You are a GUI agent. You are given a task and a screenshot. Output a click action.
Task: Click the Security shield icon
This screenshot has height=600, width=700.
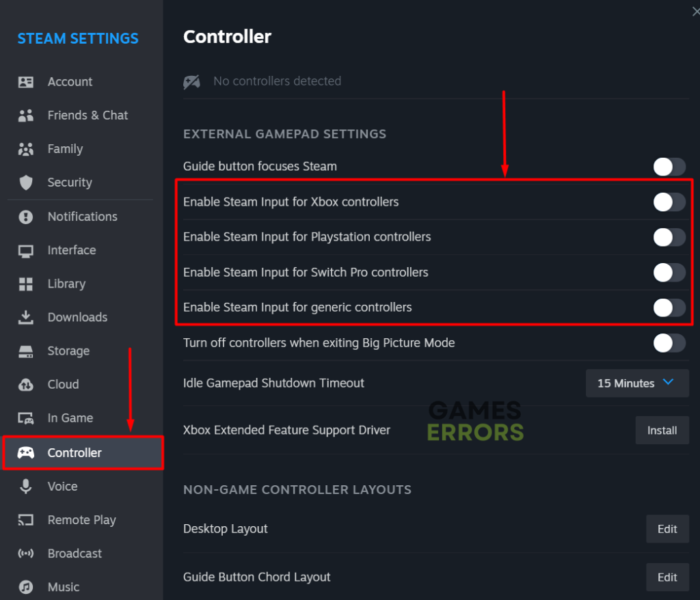click(27, 182)
